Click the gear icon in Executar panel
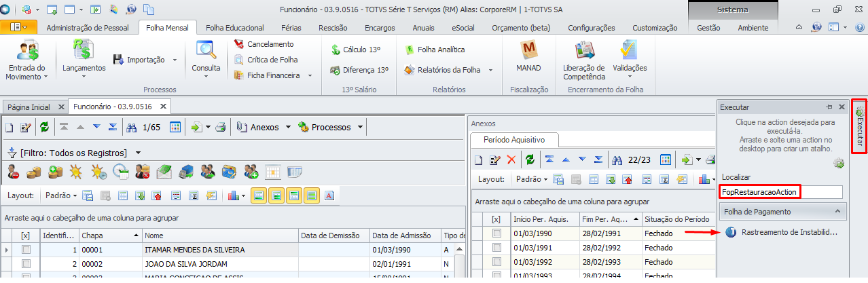This screenshot has height=283, width=868. 838,163
